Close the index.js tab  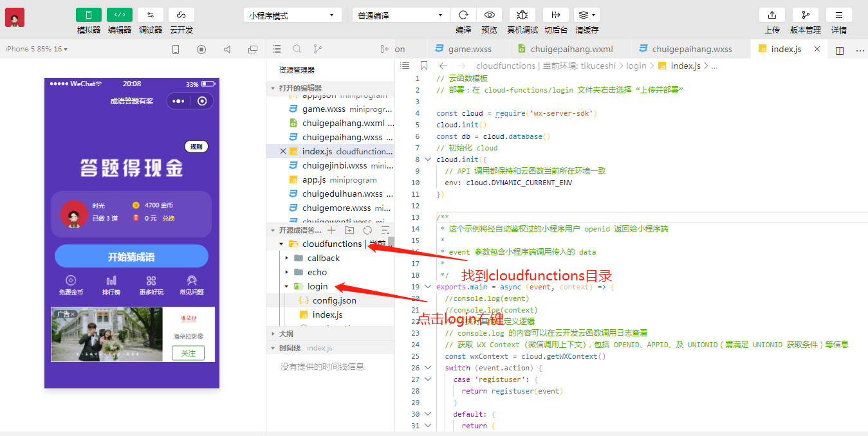[x=817, y=49]
